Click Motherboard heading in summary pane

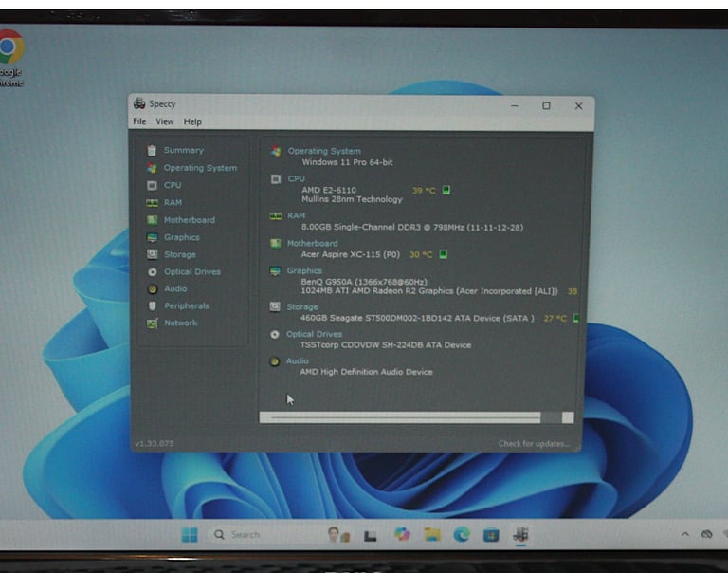[x=313, y=243]
